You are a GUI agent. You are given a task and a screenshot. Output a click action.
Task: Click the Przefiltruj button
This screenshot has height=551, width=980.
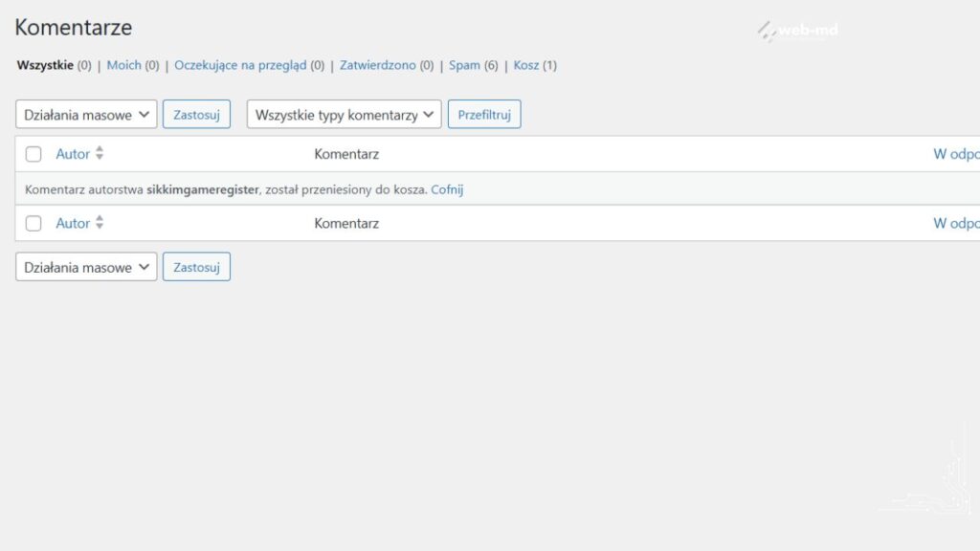[x=484, y=115]
